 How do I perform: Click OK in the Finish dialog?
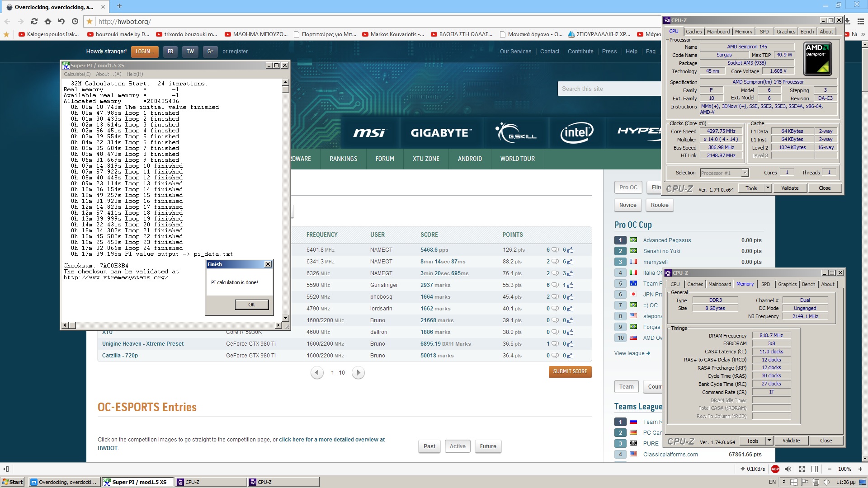click(x=251, y=305)
